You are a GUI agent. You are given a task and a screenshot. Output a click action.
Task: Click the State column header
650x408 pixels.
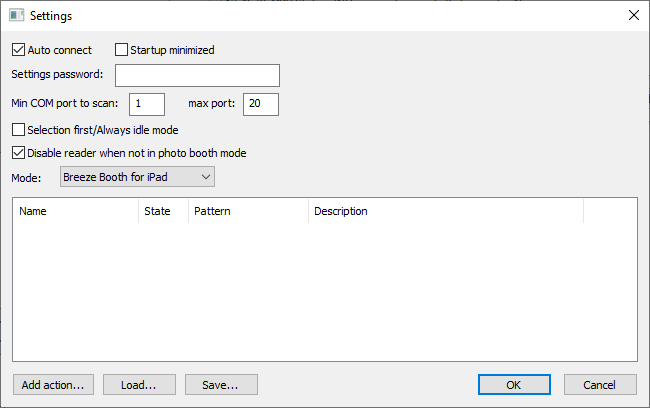163,211
